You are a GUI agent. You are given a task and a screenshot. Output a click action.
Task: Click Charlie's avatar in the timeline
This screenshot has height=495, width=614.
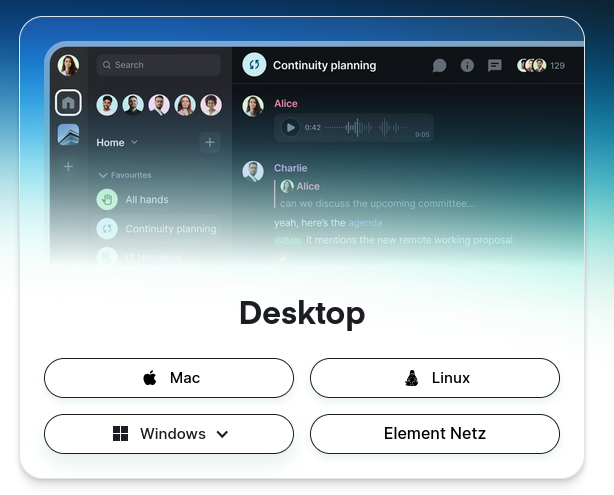coord(253,171)
